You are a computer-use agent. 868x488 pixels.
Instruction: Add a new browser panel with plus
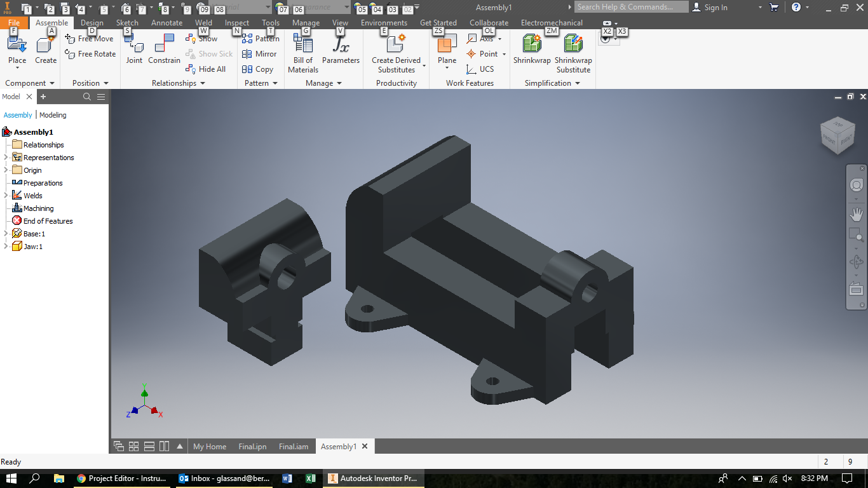(x=43, y=97)
